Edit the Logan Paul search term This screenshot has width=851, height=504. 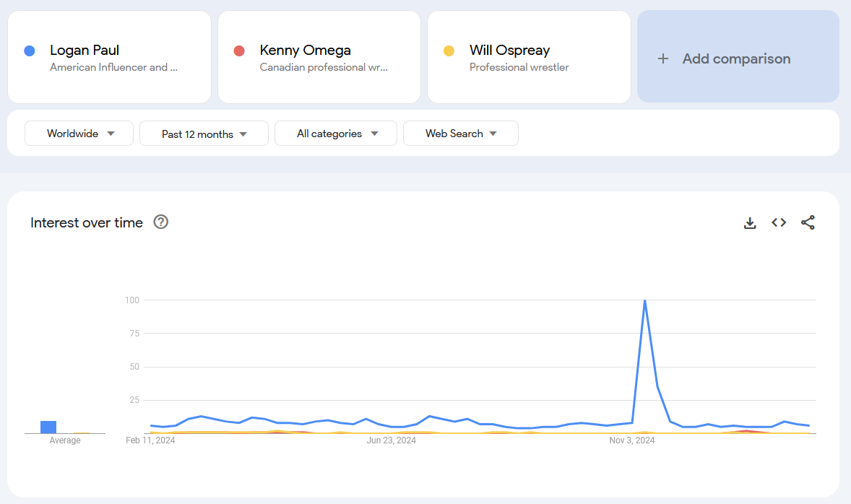[109, 57]
